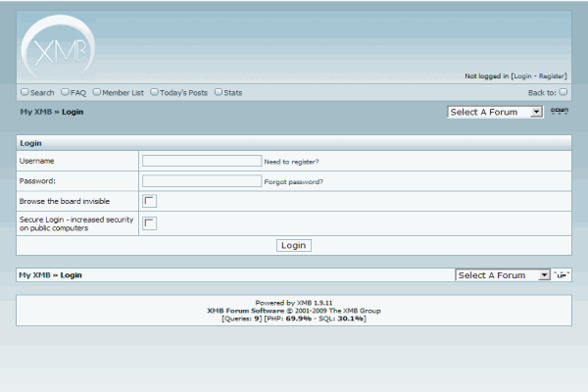This screenshot has width=588, height=392.
Task: Click the Member List icon
Action: click(x=97, y=92)
